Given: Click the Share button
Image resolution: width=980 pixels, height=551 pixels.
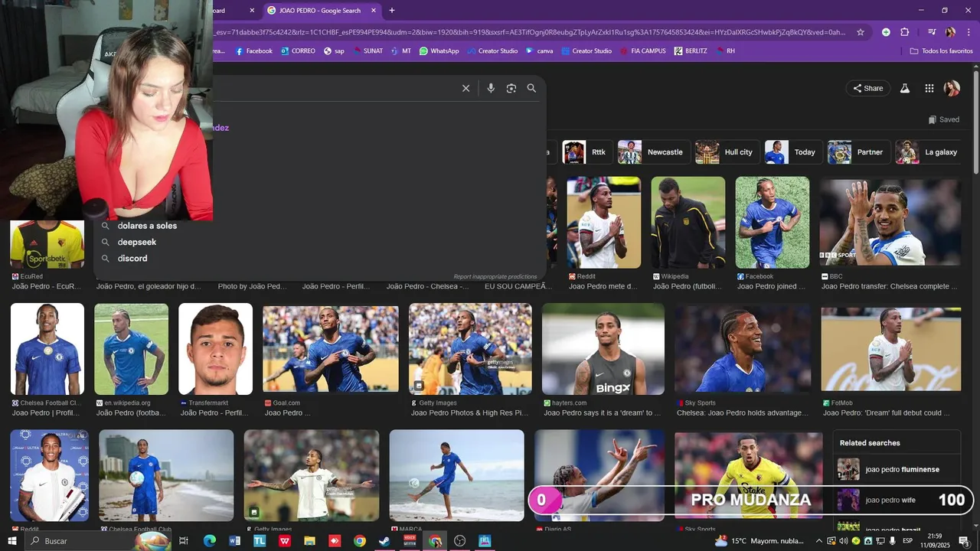Looking at the screenshot, I should [868, 88].
